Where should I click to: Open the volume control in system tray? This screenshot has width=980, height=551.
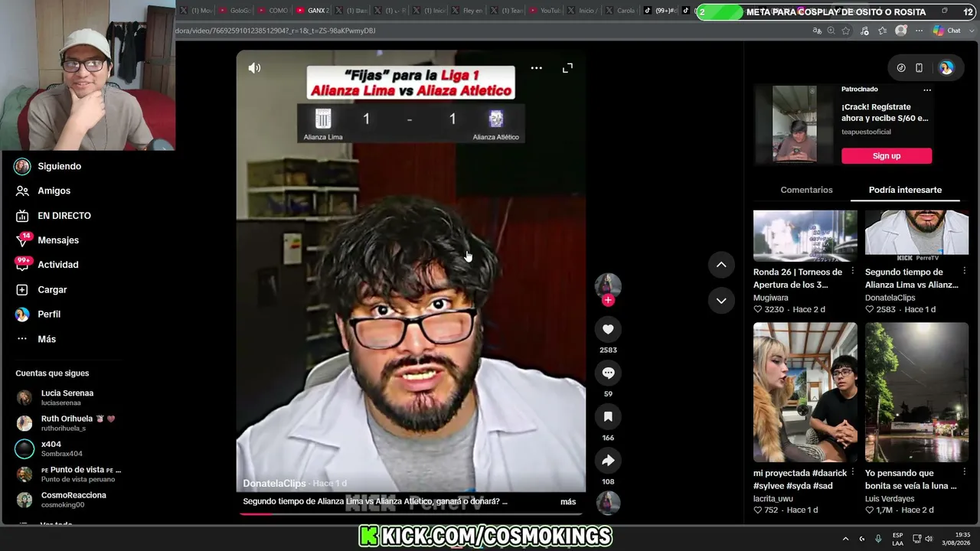(x=929, y=539)
